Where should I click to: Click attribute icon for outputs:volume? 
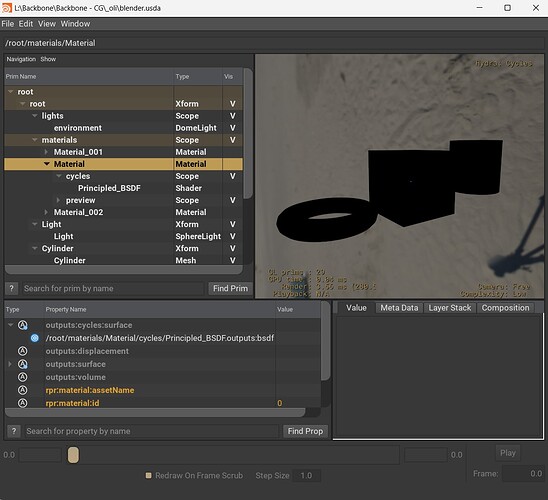click(x=23, y=377)
